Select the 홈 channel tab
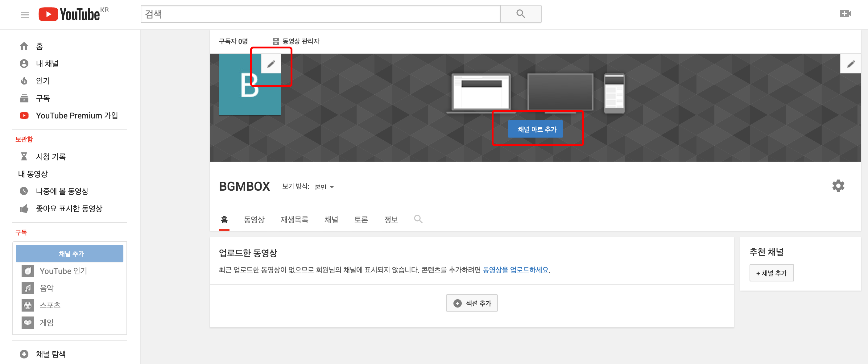The height and width of the screenshot is (364, 868). point(224,220)
